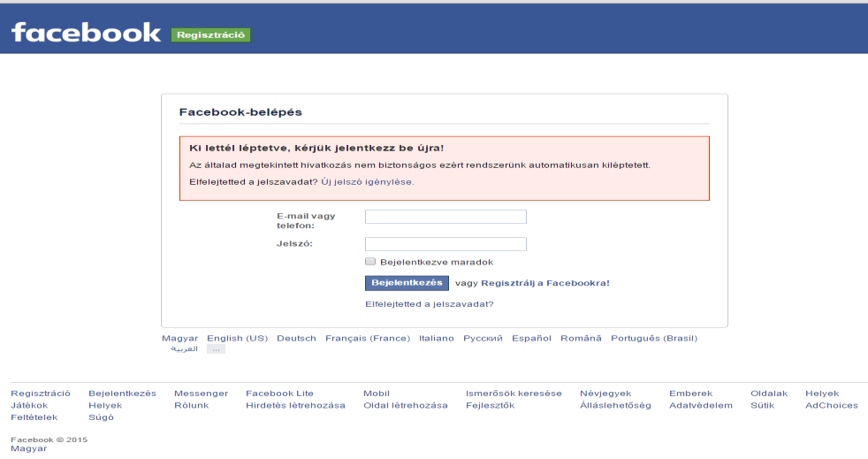Screen dimensions: 868x459
Task: Open the Új jelszó igénylése link
Action: (x=367, y=181)
